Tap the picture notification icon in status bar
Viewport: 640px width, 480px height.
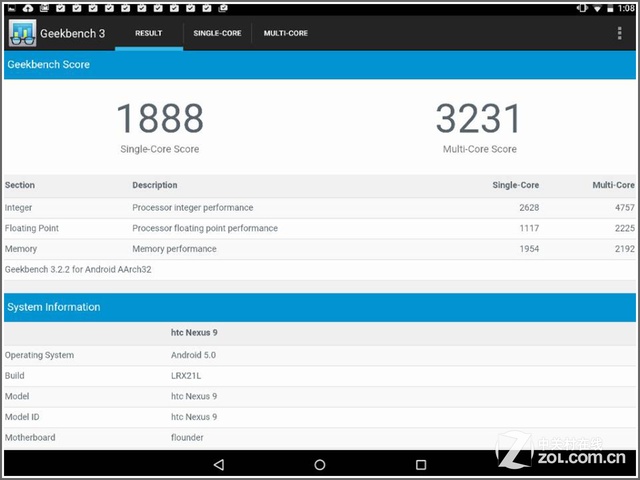click(x=12, y=8)
